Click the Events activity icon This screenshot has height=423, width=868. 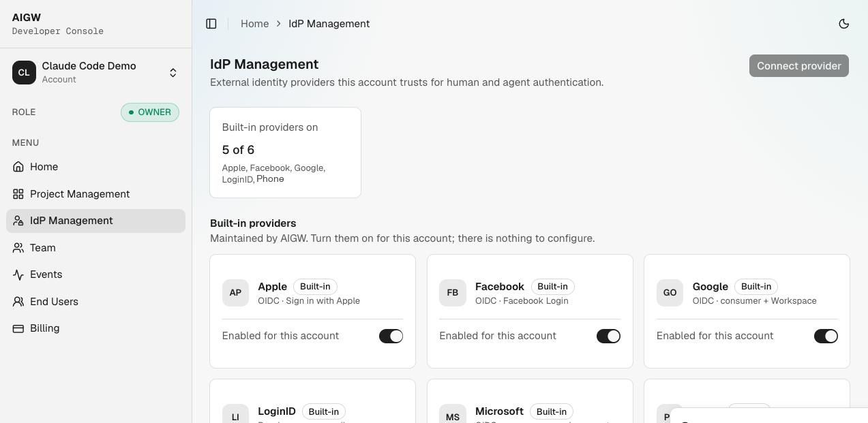coord(18,275)
